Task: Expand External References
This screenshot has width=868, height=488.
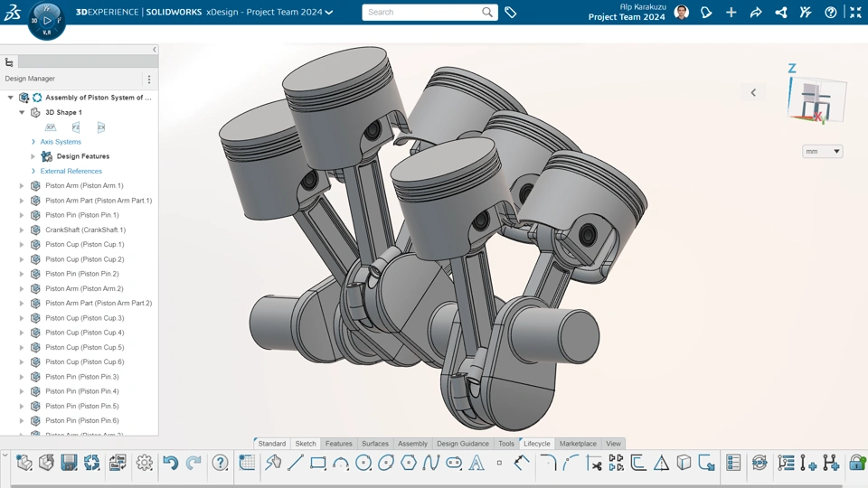Action: coord(33,171)
